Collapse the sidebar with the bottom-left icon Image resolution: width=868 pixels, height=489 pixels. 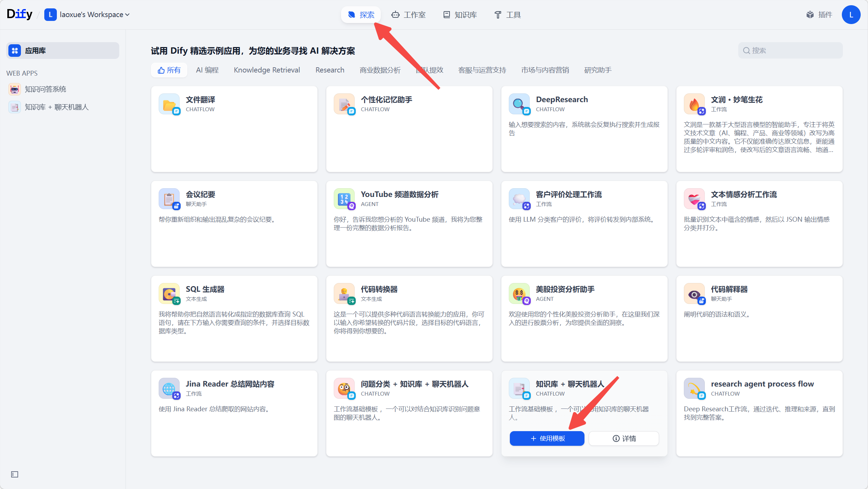[15, 474]
